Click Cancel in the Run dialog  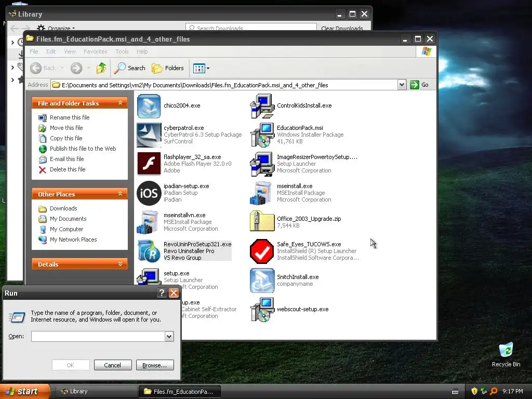tap(113, 365)
